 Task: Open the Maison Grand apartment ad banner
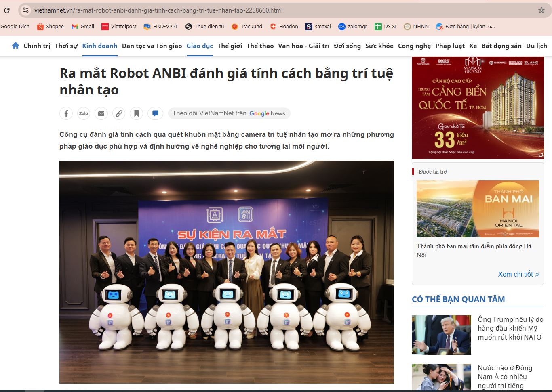click(478, 108)
